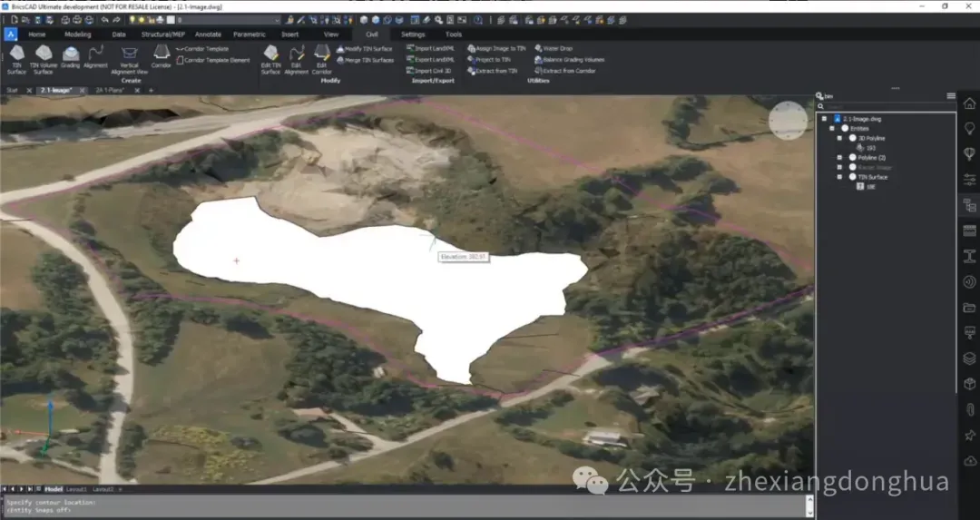The image size is (980, 520).
Task: Click into the command line input
Action: (x=405, y=506)
